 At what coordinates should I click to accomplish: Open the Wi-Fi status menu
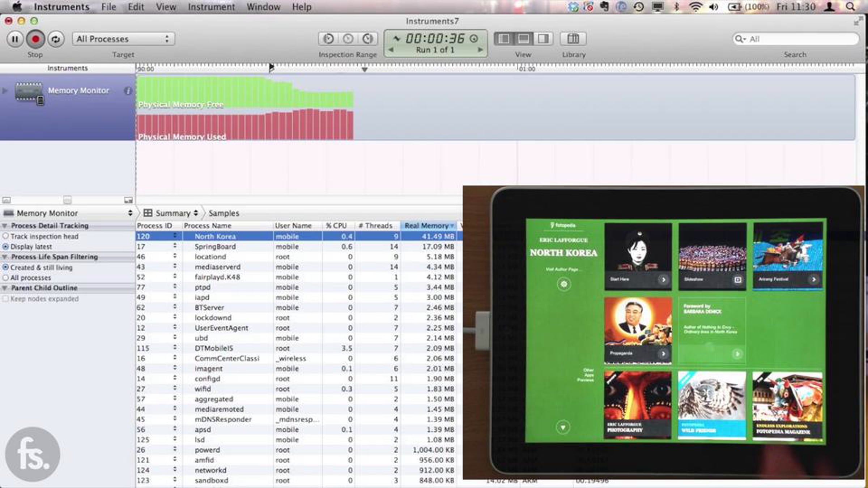pyautogui.click(x=695, y=7)
